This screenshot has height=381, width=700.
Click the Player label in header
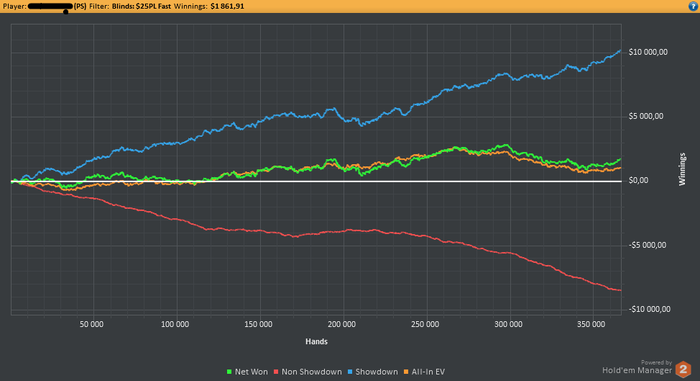pos(15,6)
